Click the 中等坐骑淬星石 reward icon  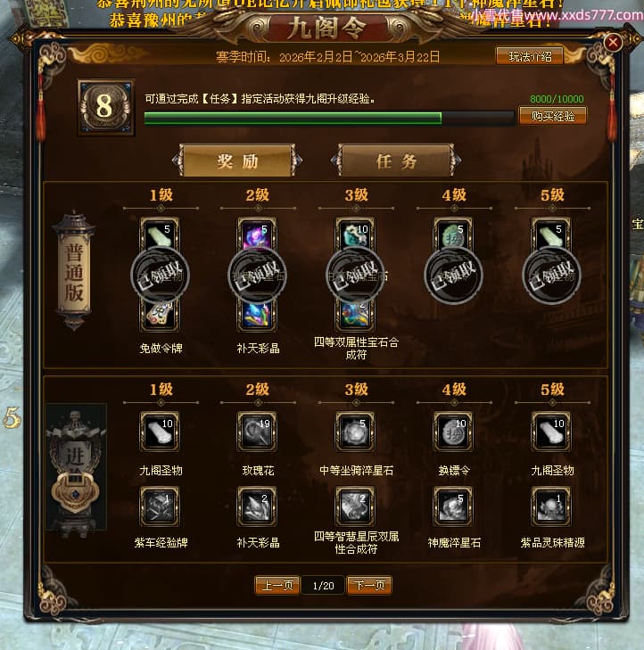pos(355,432)
